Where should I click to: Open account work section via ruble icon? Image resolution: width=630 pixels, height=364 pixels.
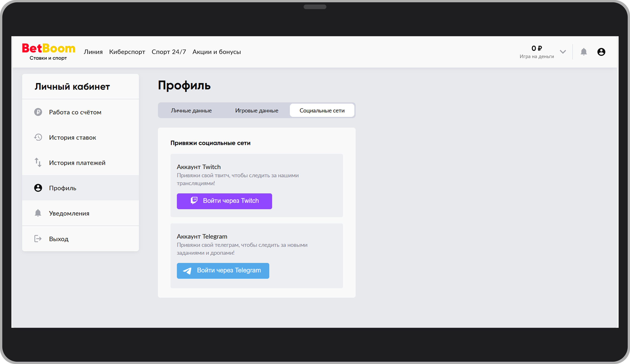click(x=38, y=112)
